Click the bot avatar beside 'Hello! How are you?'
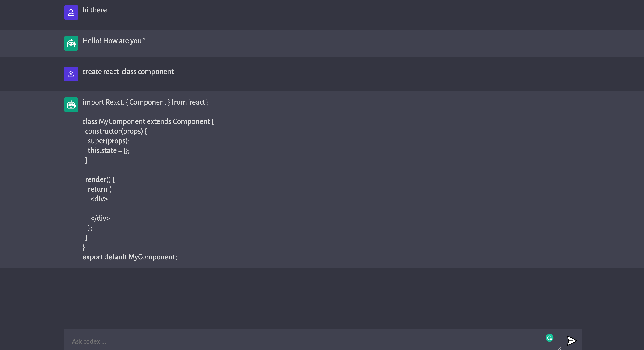This screenshot has height=350, width=644. [71, 43]
